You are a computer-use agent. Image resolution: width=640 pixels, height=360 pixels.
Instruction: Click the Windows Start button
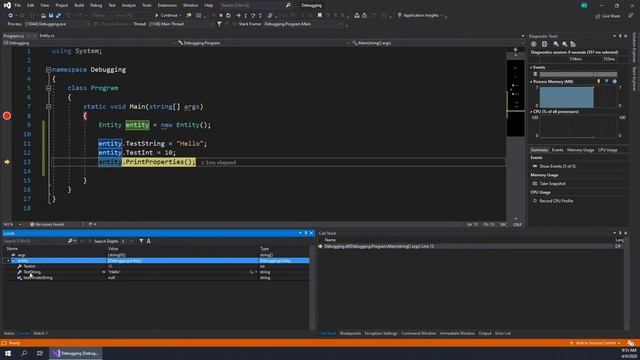click(x=8, y=353)
